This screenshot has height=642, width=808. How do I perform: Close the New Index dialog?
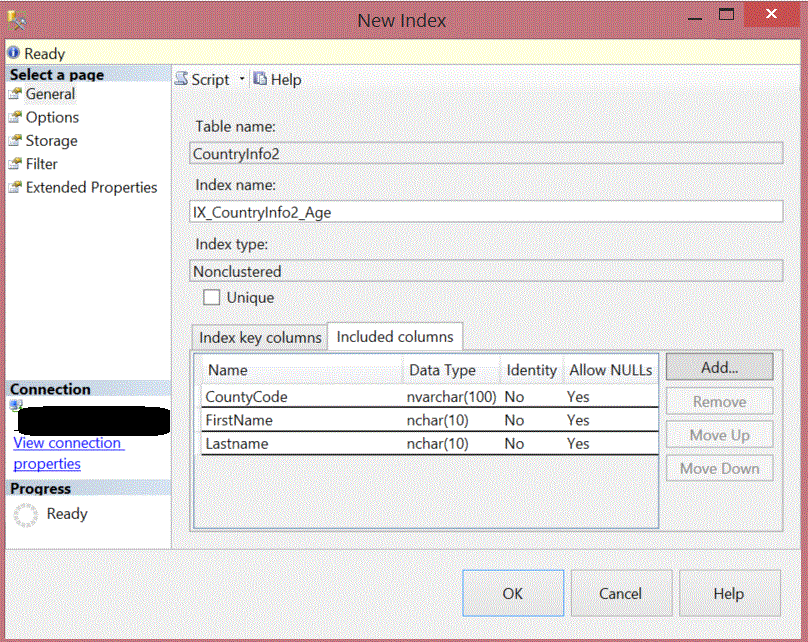click(771, 14)
